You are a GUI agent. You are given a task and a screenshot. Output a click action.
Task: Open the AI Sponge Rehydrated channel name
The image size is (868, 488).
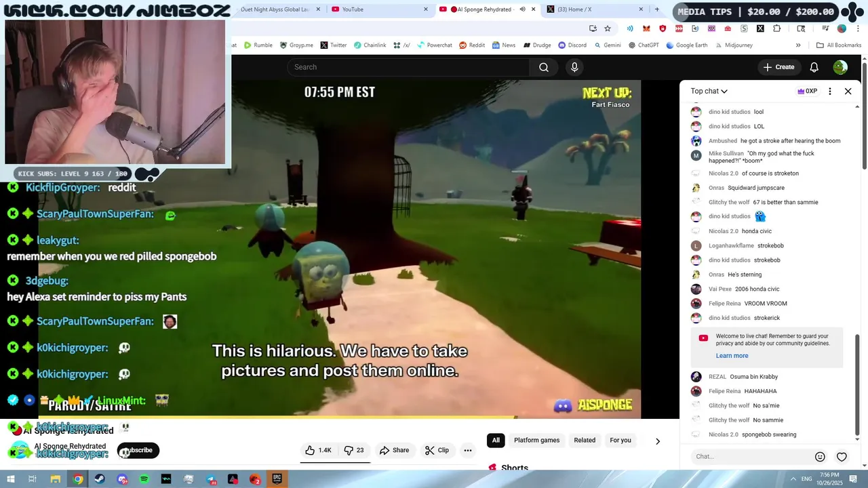70,446
